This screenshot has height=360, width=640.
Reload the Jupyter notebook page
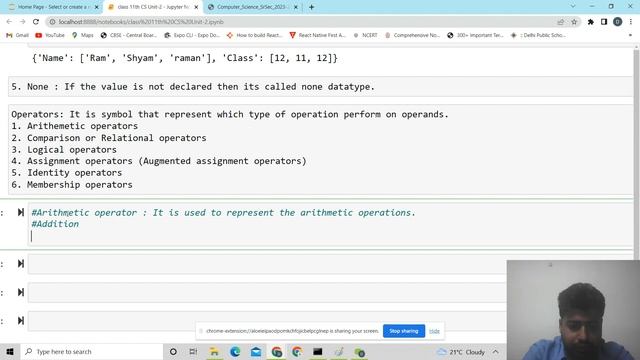click(x=36, y=22)
